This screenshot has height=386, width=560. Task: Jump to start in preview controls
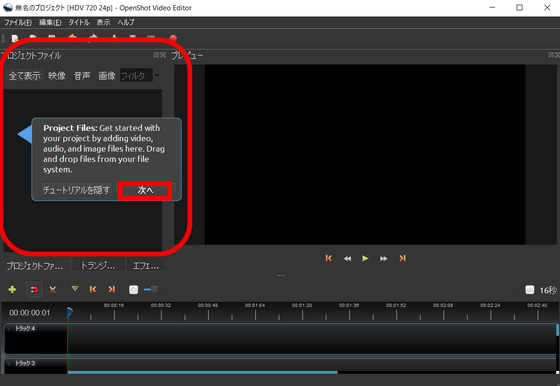click(x=329, y=258)
